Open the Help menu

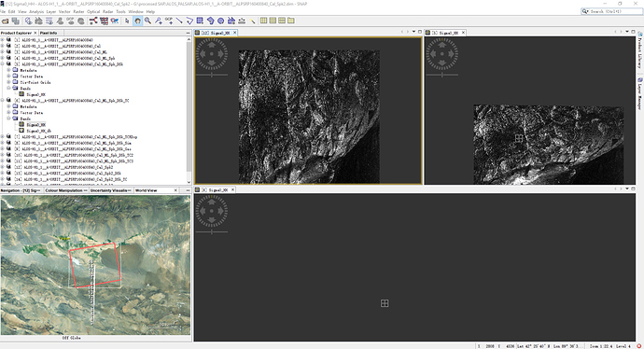tap(150, 11)
